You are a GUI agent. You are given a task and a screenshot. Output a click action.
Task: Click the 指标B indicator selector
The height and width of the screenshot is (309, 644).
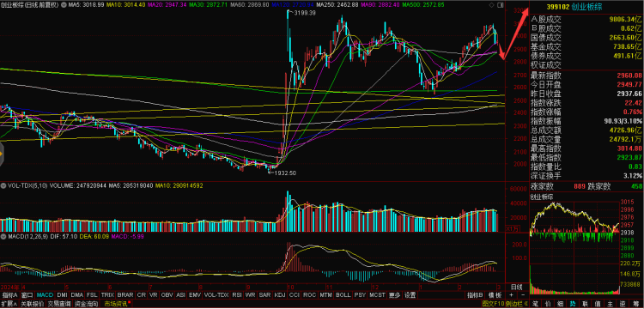(475, 295)
